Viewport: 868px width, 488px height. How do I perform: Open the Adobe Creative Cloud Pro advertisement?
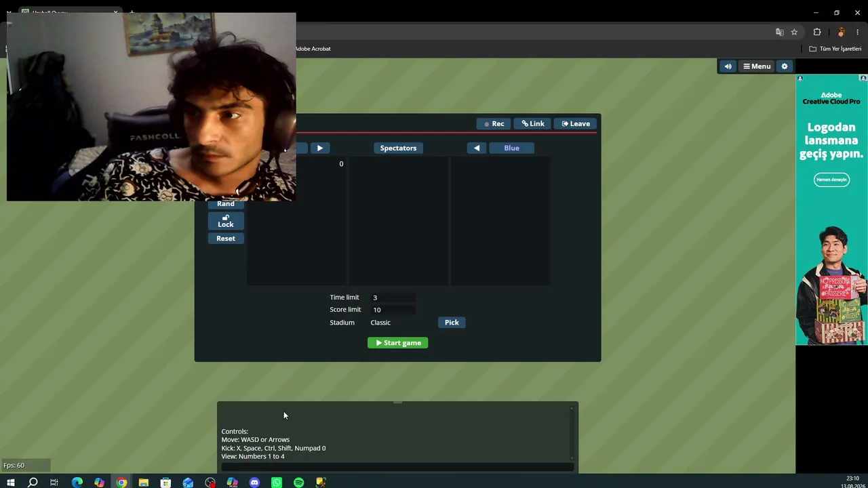[831, 210]
